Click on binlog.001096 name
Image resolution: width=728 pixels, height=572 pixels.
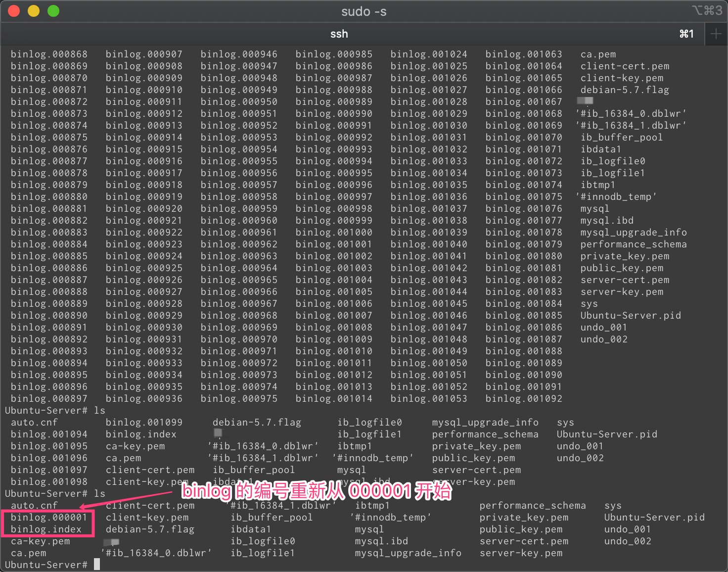point(49,458)
